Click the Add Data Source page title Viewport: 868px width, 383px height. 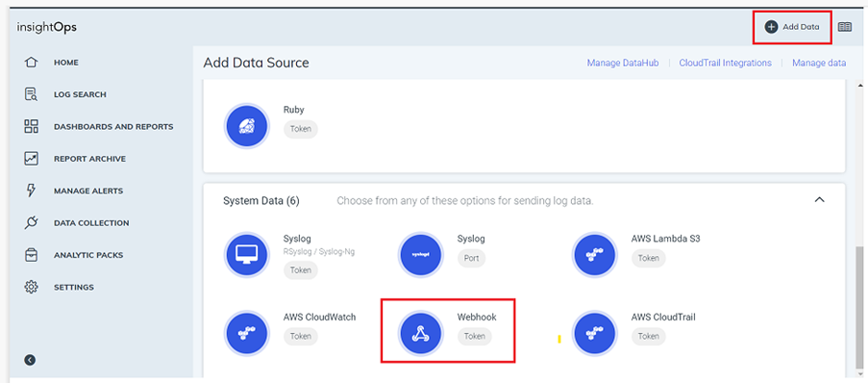(256, 63)
